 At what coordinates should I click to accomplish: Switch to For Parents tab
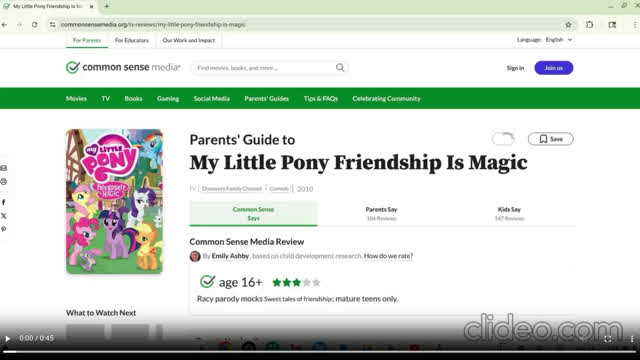coord(87,40)
